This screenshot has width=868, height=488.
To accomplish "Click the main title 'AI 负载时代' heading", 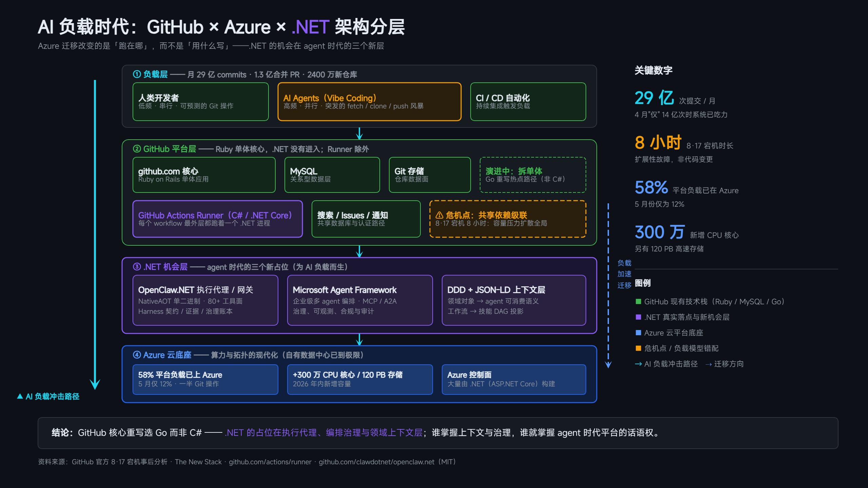I will 221,27.
